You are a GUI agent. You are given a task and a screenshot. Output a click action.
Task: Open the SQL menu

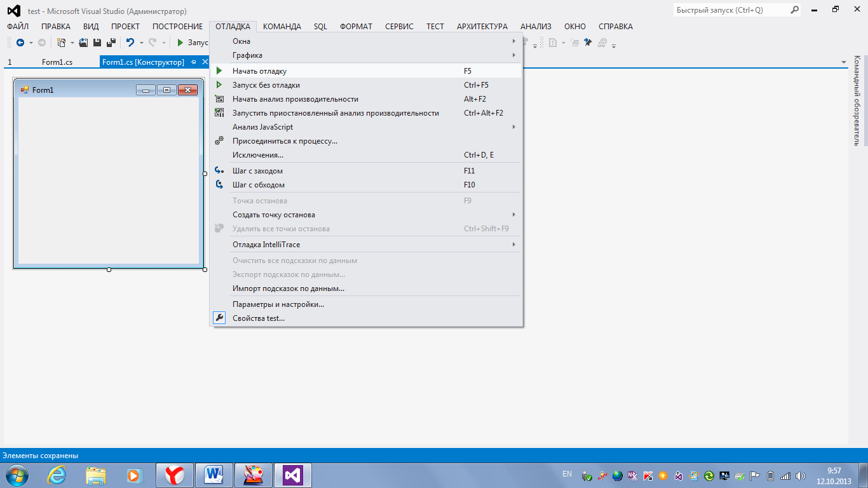[x=320, y=27]
